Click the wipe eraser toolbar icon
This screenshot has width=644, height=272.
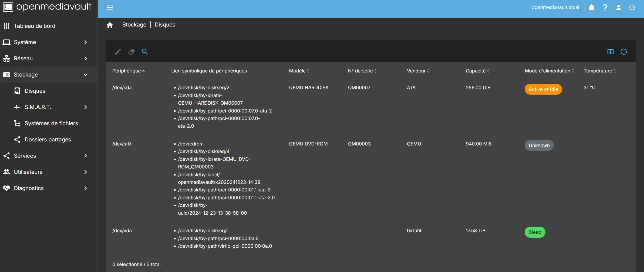[132, 52]
